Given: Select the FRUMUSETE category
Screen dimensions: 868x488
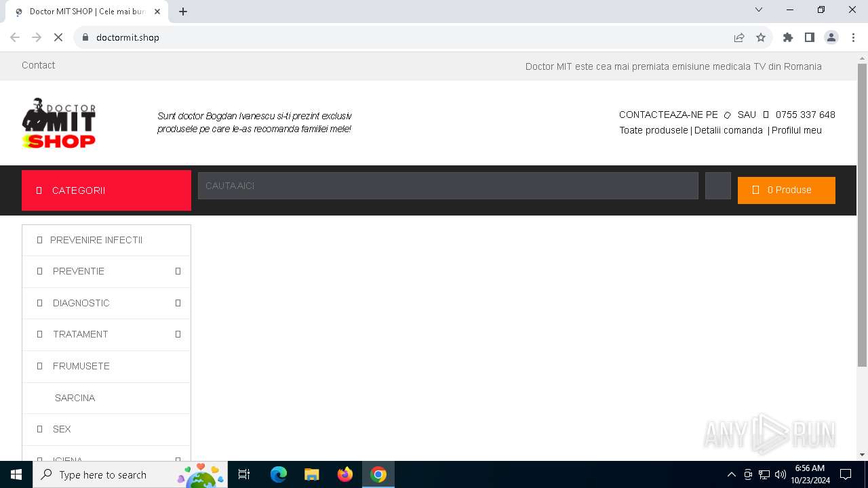Looking at the screenshot, I should point(106,366).
